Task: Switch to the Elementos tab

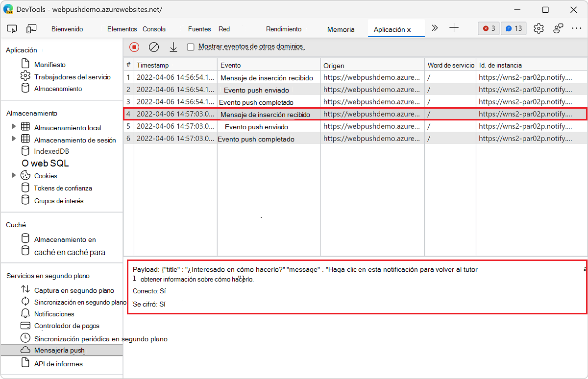Action: click(122, 29)
